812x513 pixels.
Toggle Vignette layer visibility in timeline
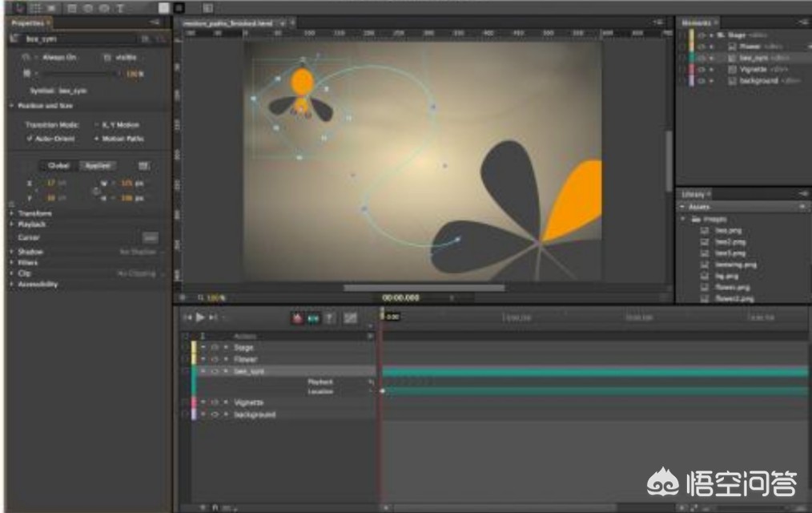click(x=215, y=402)
